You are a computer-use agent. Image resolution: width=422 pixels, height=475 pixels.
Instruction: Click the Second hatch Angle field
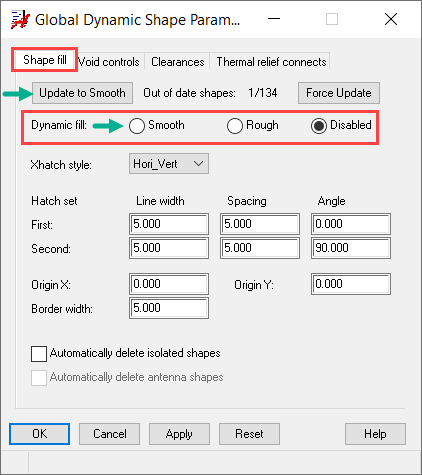351,248
